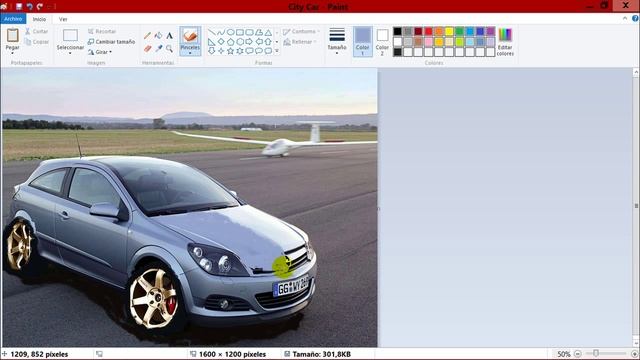Image resolution: width=640 pixels, height=360 pixels.
Task: Select the Pencil tool
Action: click(x=147, y=36)
